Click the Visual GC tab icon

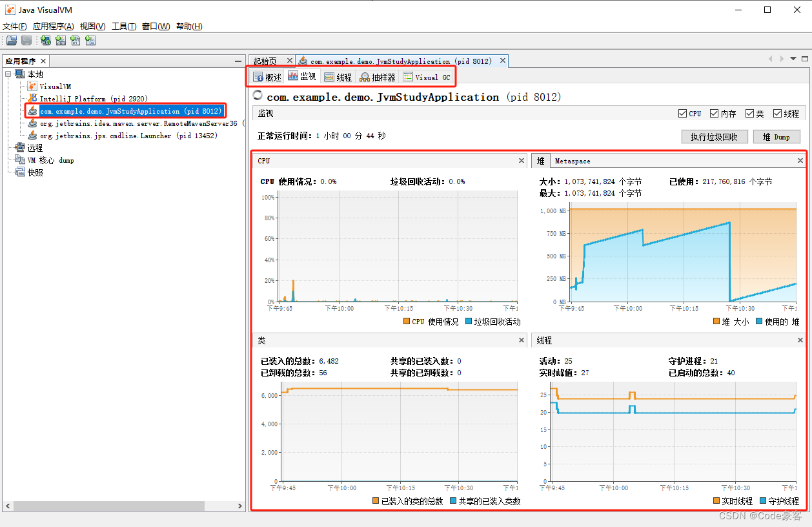(408, 77)
